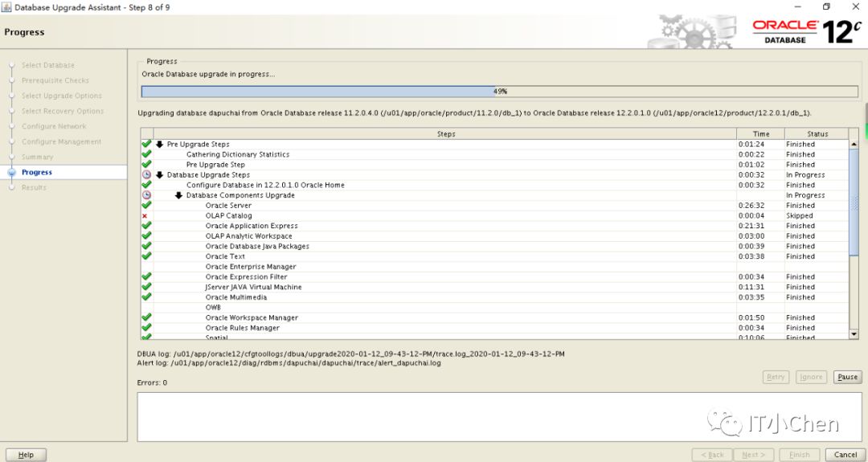Select the Configure Management sidebar step
This screenshot has height=462, width=868.
click(61, 141)
